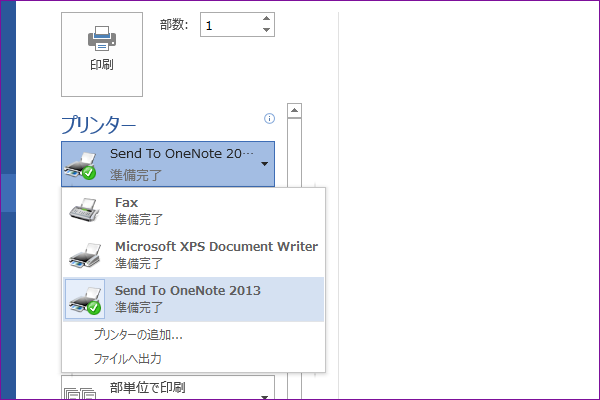This screenshot has width=600, height=400.
Task: Click the large 印刷 print button
Action: pos(102,54)
